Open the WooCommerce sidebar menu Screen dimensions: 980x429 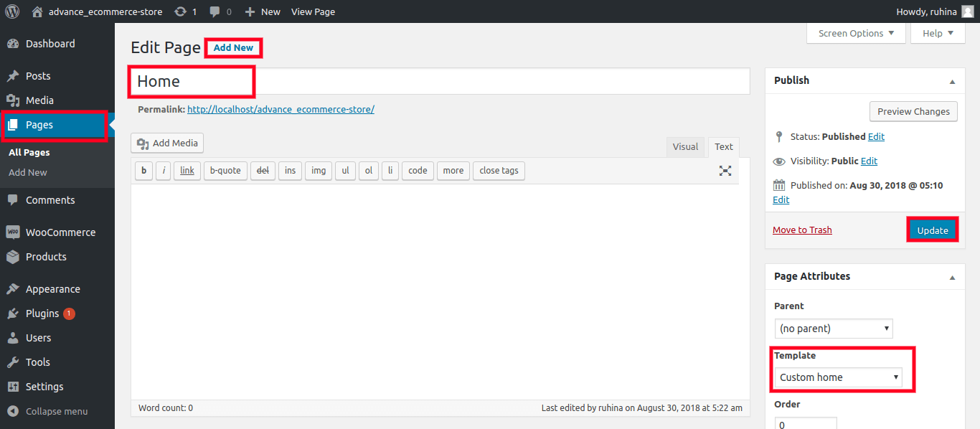coord(60,232)
